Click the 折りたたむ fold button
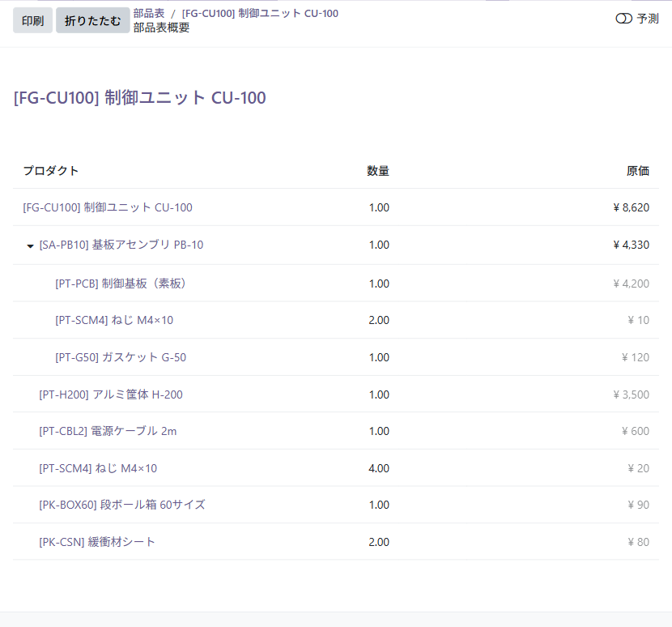Viewport: 672px width, 627px height. coord(92,20)
